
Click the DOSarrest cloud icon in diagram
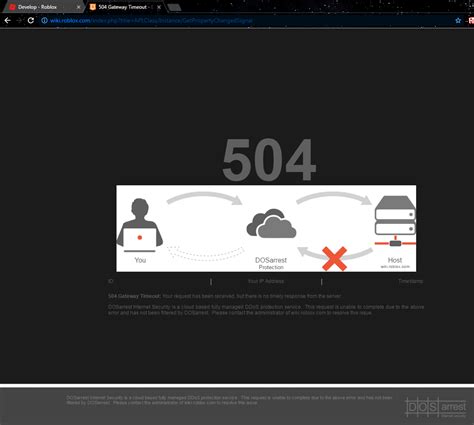(271, 223)
